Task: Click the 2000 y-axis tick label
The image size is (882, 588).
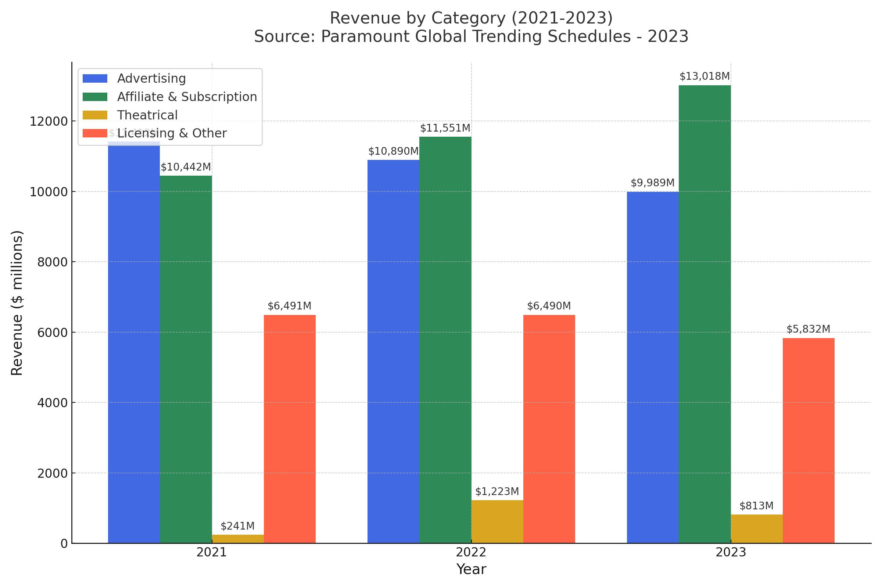Action: (x=53, y=474)
